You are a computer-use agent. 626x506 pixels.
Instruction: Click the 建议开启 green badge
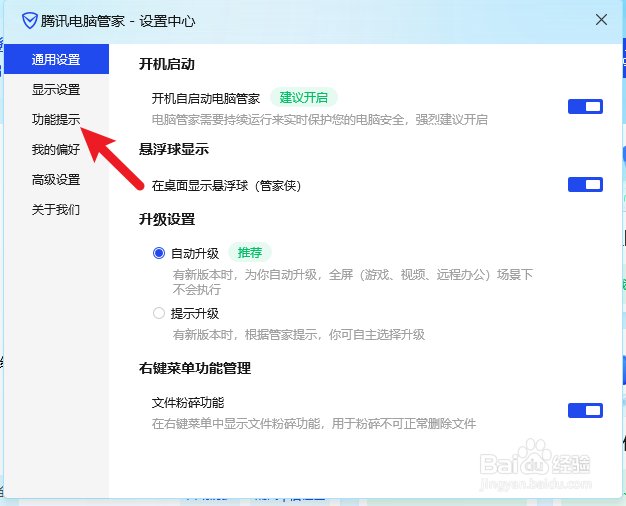click(x=304, y=97)
